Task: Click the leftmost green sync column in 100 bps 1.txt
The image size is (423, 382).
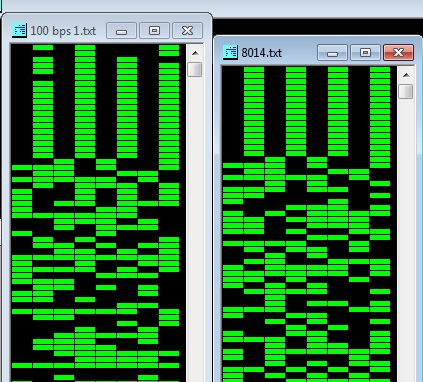Action: (x=43, y=101)
